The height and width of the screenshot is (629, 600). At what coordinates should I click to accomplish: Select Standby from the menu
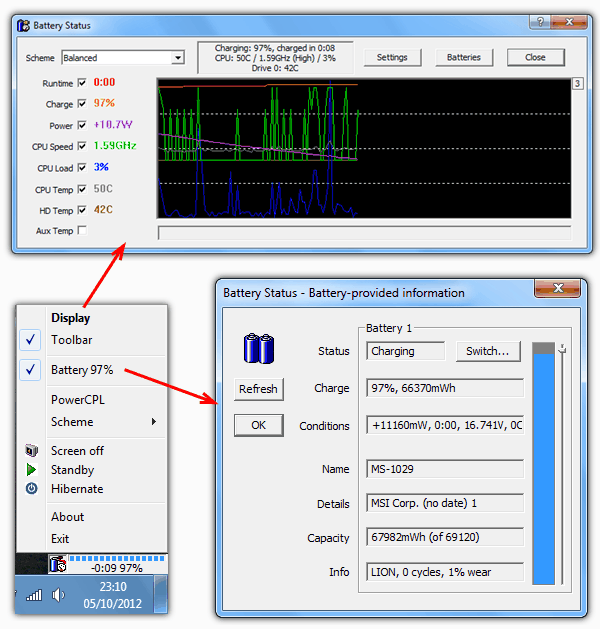pyautogui.click(x=73, y=470)
